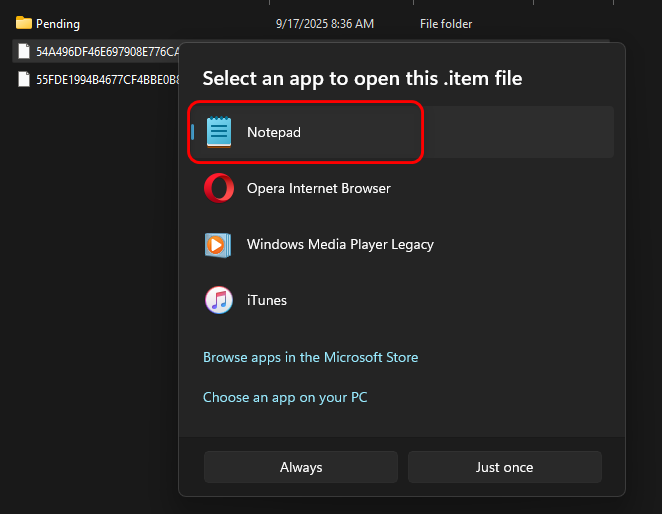Select the Notepad text label
This screenshot has height=514, width=662.
tap(274, 132)
